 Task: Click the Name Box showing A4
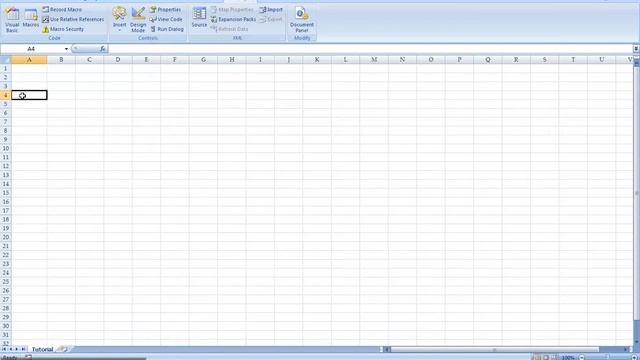coord(32,49)
